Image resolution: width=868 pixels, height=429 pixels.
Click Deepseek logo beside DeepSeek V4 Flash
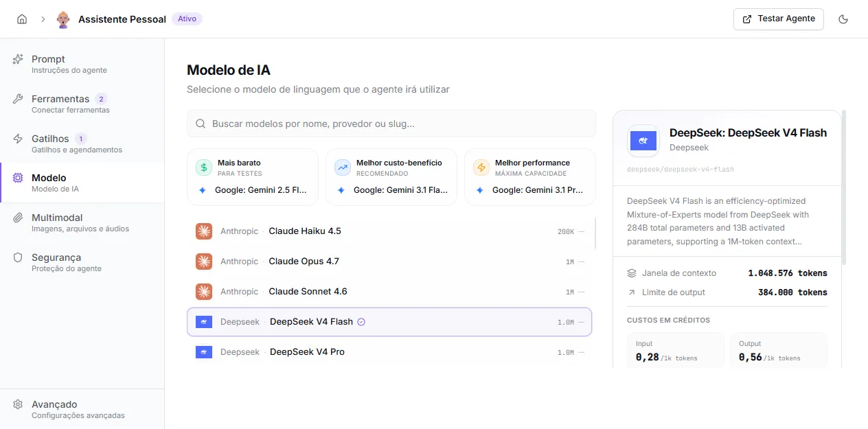(204, 322)
